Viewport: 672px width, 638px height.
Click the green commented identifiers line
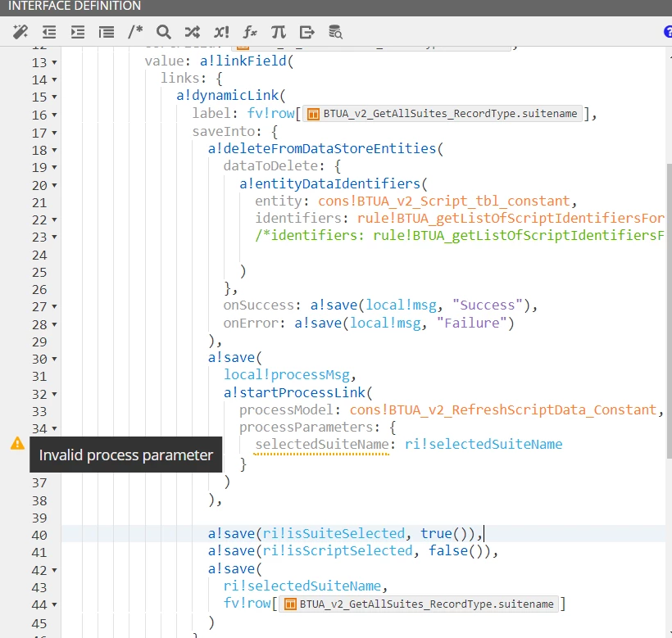(x=459, y=236)
